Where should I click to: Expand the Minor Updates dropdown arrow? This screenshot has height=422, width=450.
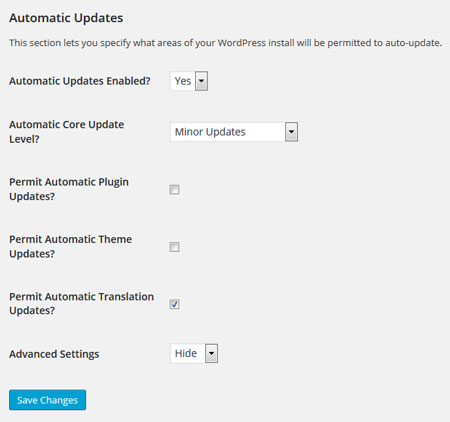coord(291,132)
